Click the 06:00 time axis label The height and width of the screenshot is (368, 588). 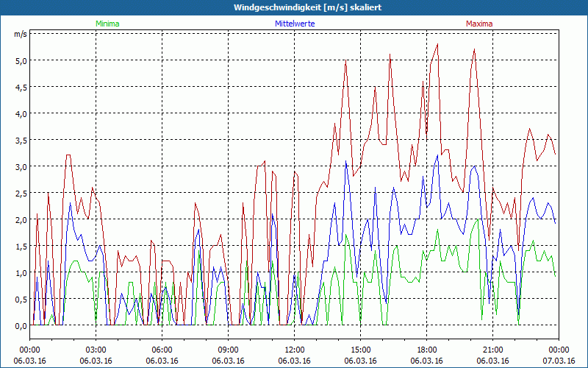click(x=162, y=350)
